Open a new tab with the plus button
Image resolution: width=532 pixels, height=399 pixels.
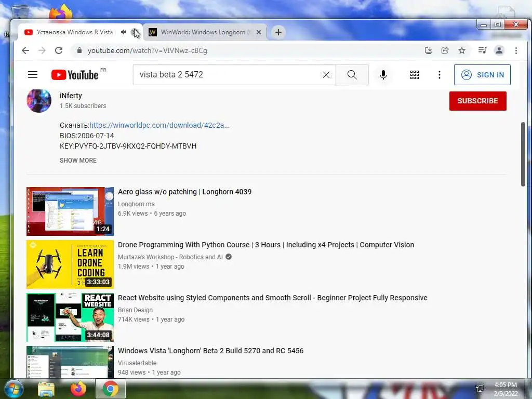(x=278, y=32)
